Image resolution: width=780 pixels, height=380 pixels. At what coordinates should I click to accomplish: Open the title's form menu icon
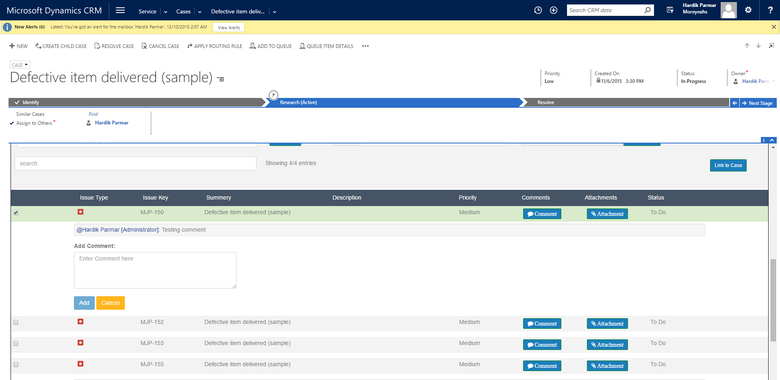point(221,79)
